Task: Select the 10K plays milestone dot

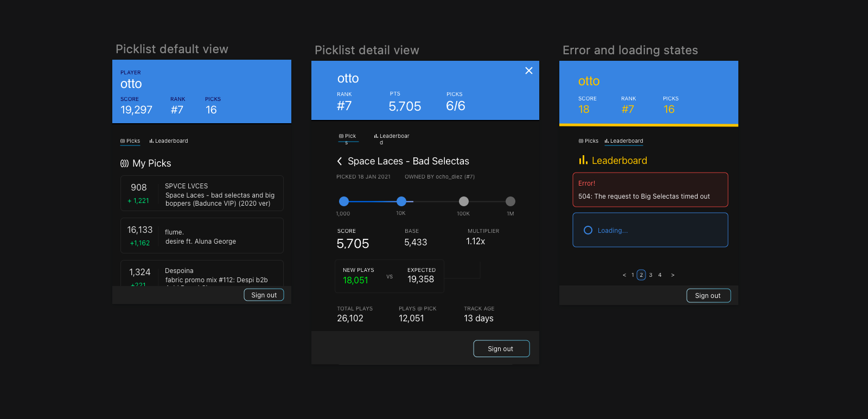Action: pos(401,201)
